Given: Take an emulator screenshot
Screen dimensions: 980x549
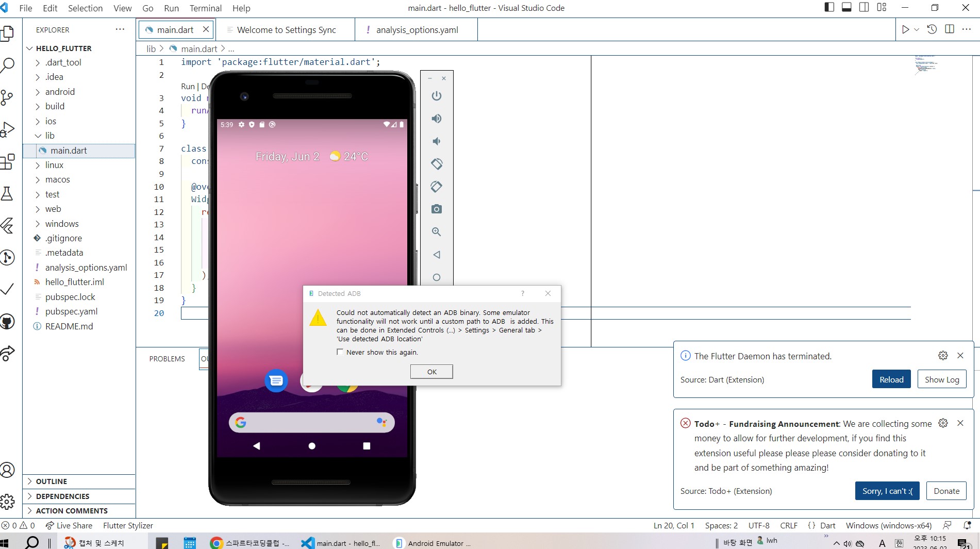Looking at the screenshot, I should (x=437, y=209).
